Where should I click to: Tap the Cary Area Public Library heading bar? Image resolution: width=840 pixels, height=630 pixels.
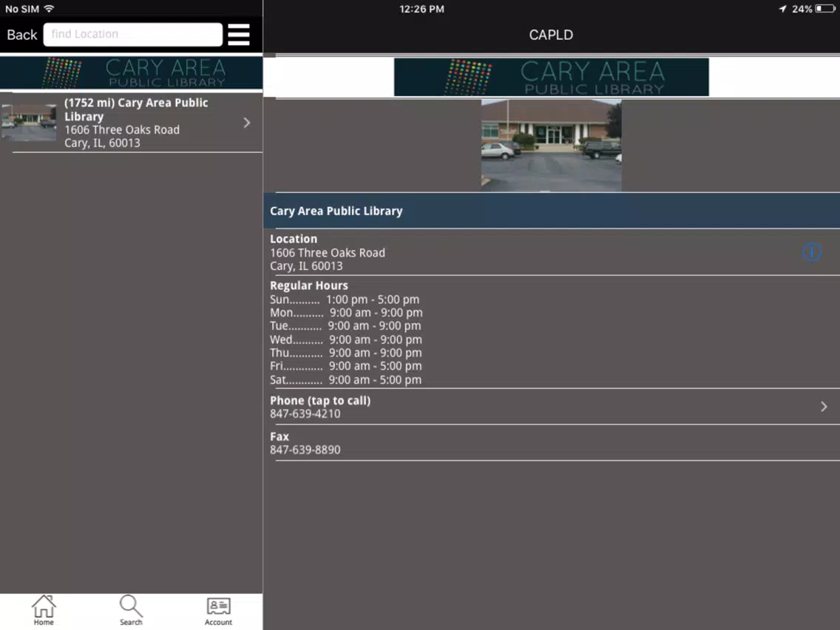coord(552,211)
